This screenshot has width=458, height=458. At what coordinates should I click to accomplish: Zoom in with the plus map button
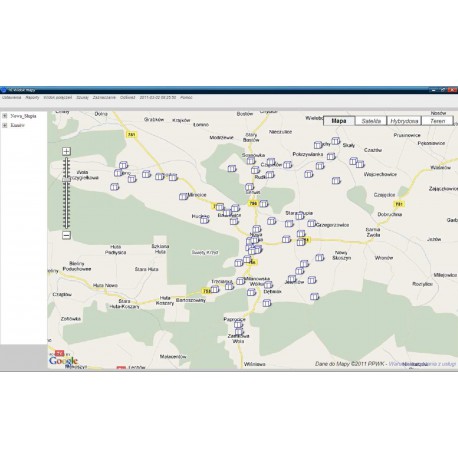pyautogui.click(x=66, y=151)
